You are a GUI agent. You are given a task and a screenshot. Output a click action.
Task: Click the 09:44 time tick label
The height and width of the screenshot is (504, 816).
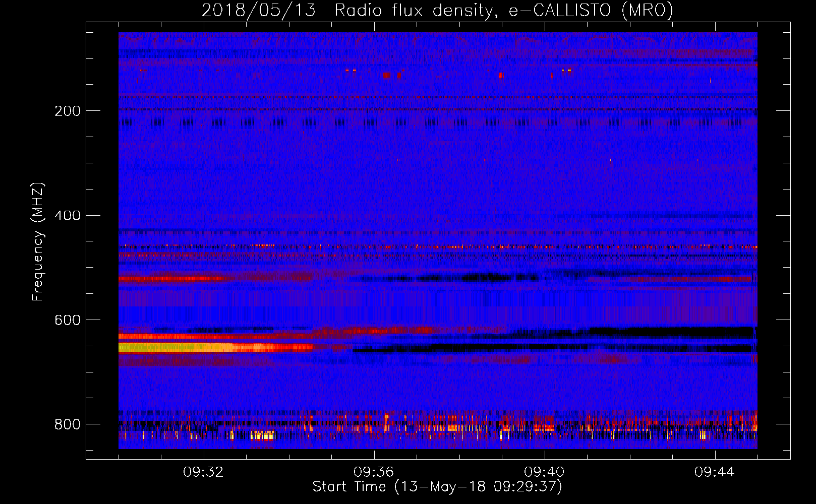[715, 472]
